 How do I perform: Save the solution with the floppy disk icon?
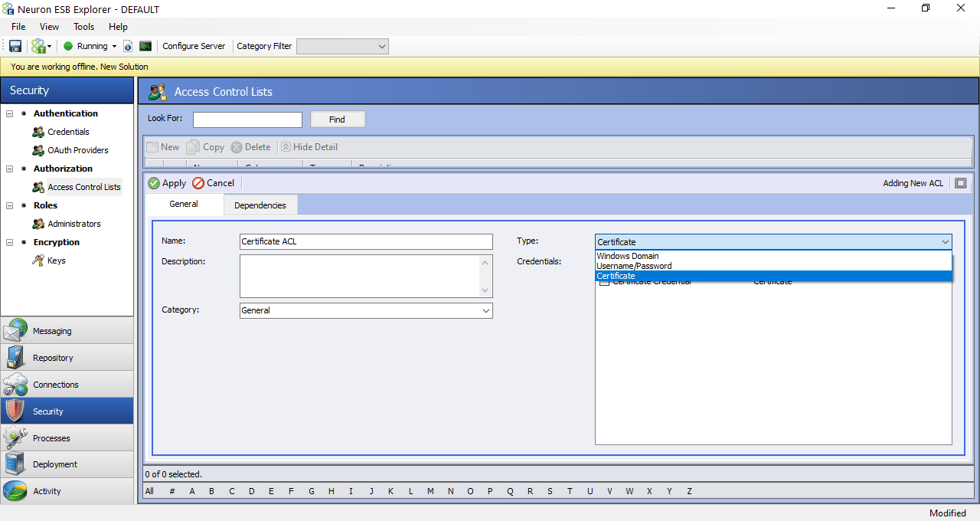(15, 46)
